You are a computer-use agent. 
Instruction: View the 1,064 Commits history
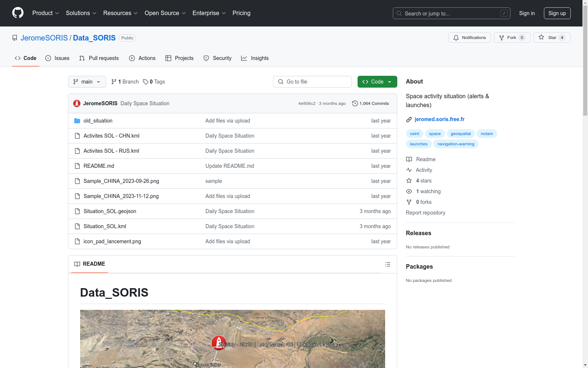(x=370, y=103)
